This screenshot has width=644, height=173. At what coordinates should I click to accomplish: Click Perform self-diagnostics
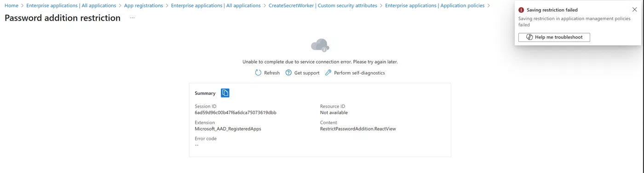(355, 73)
